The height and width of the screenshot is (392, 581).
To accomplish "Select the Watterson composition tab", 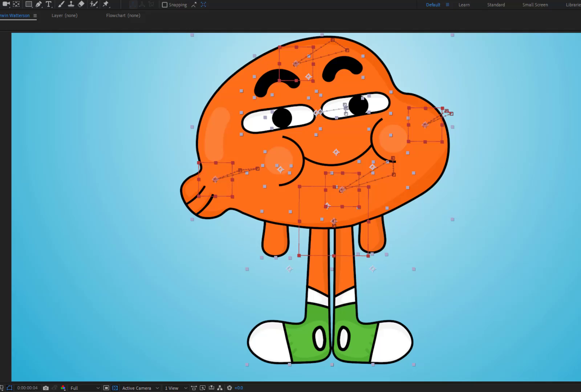I will (15, 15).
